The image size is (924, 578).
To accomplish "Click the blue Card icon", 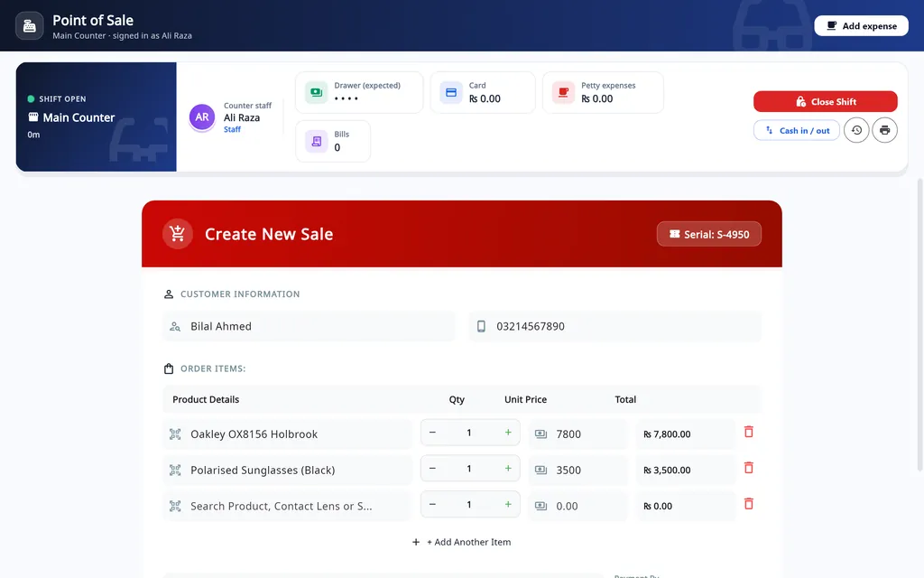I will click(451, 93).
